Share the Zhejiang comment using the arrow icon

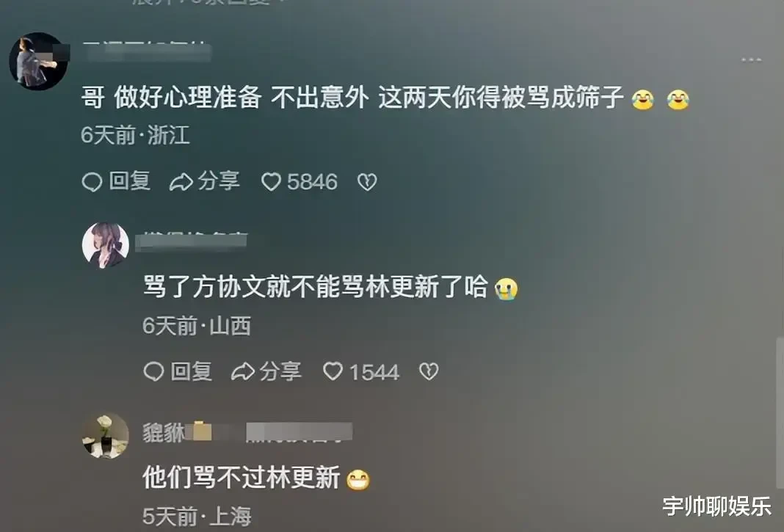181,182
